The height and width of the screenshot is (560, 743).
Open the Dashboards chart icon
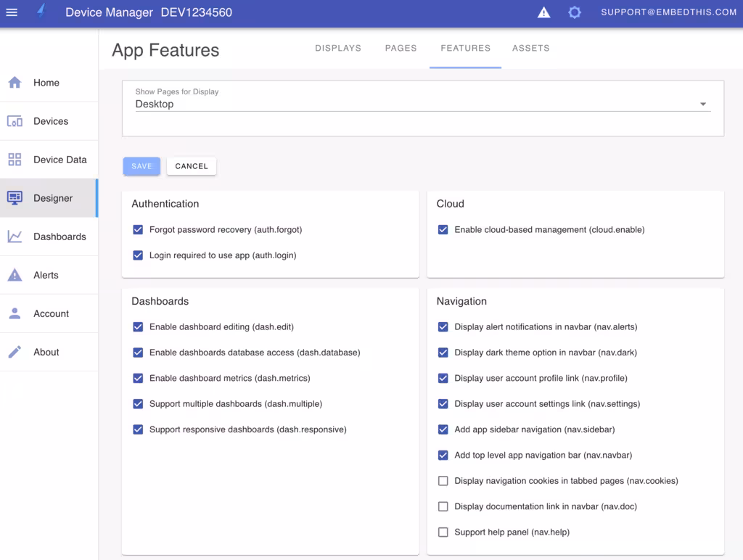[x=15, y=236]
